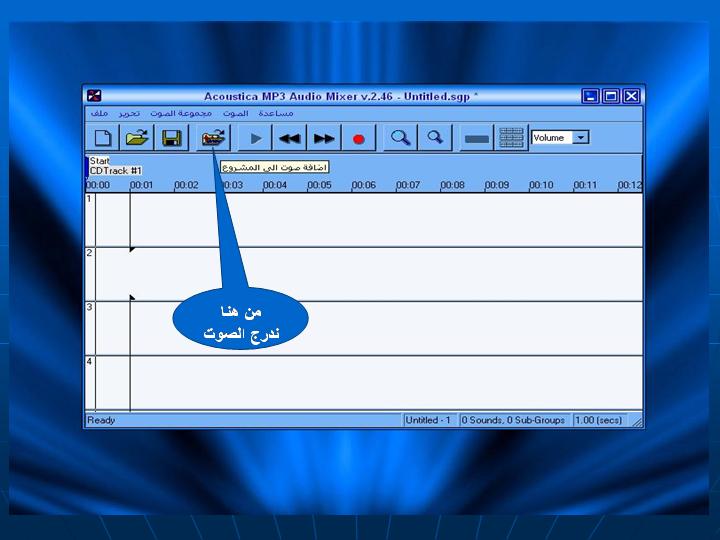The height and width of the screenshot is (540, 720).
Task: Open the مساعدة (Help) menu
Action: (x=276, y=113)
